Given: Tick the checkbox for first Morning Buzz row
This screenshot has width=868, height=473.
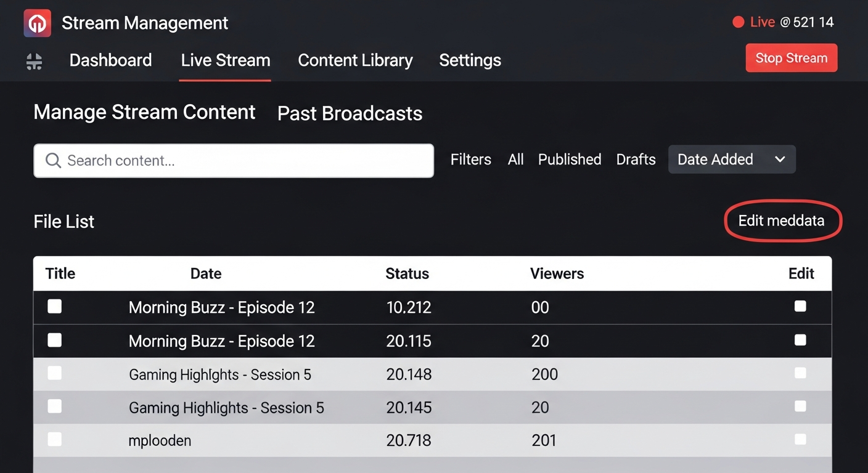Looking at the screenshot, I should (x=55, y=306).
